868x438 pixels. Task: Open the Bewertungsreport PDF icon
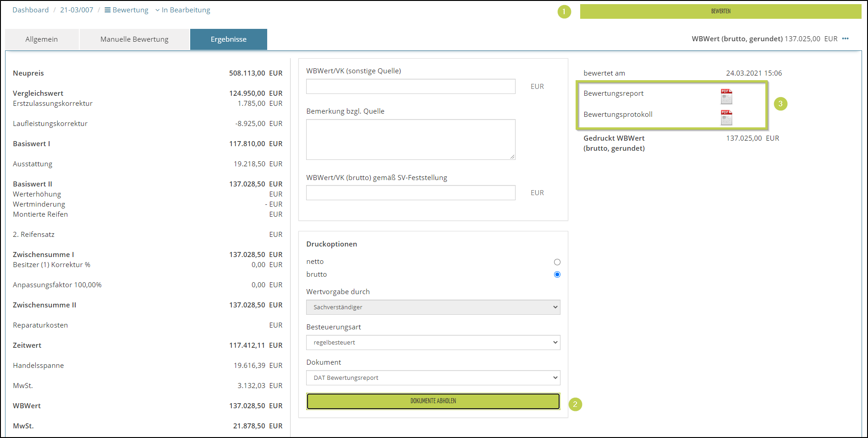point(726,96)
